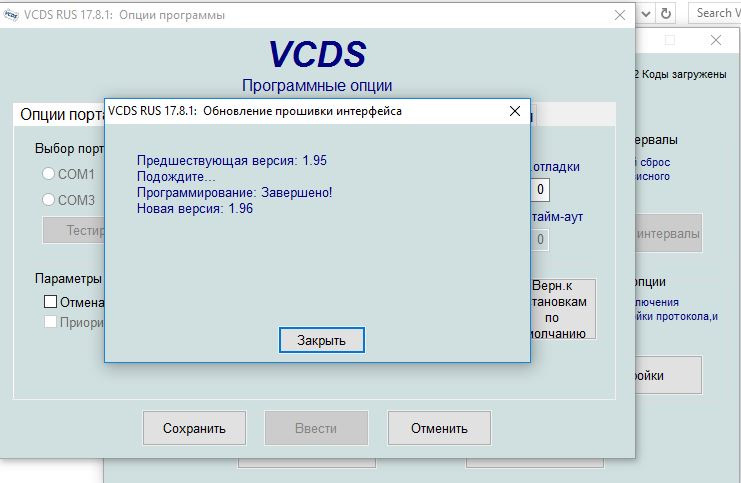Click the Search field in background window
This screenshot has width=741, height=483.
click(715, 13)
